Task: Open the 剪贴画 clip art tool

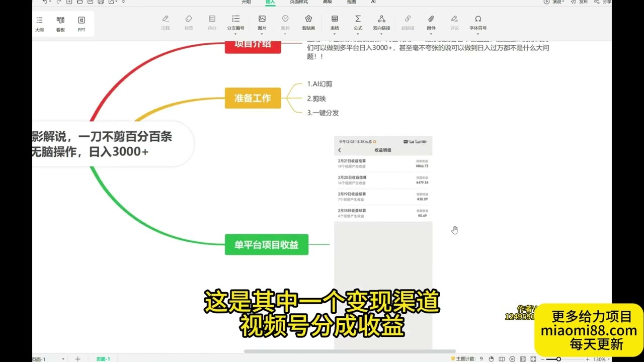Action: point(308,23)
